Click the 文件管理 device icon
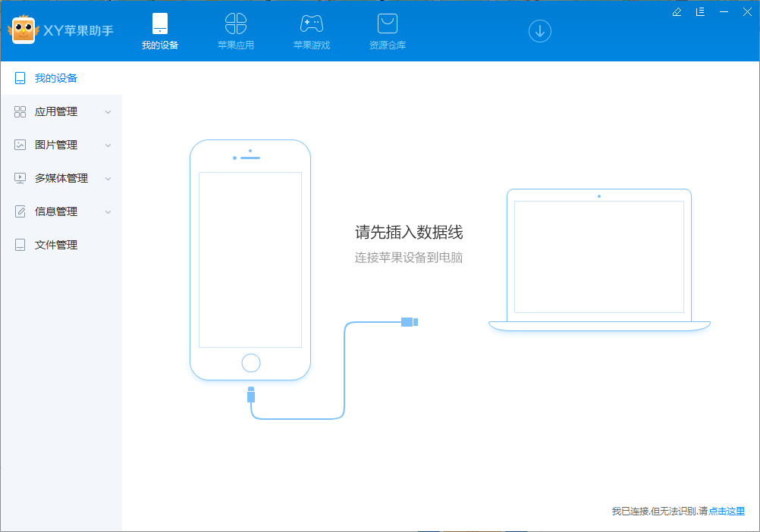Viewport: 760px width, 532px height. coord(20,245)
